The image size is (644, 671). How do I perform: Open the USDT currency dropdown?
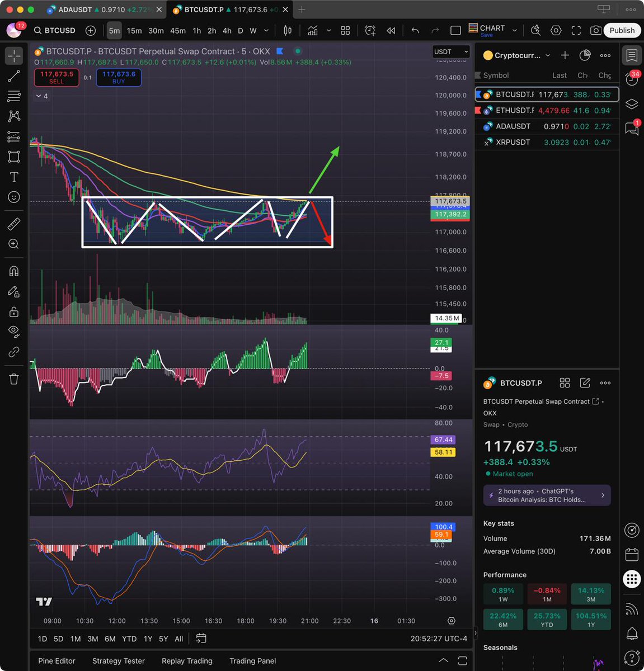click(451, 51)
